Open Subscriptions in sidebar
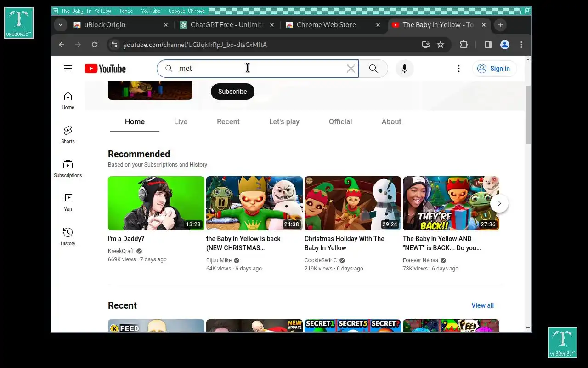 pyautogui.click(x=68, y=169)
